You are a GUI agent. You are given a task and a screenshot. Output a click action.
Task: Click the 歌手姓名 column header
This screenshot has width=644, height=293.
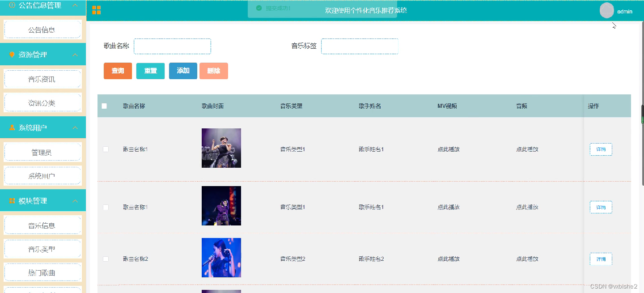(x=370, y=106)
